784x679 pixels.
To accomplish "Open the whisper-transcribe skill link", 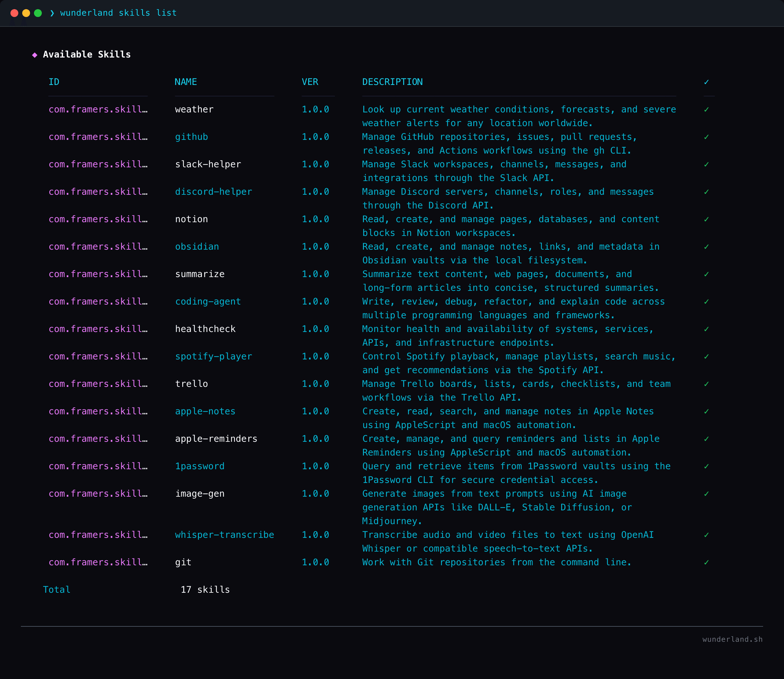I will (x=225, y=535).
